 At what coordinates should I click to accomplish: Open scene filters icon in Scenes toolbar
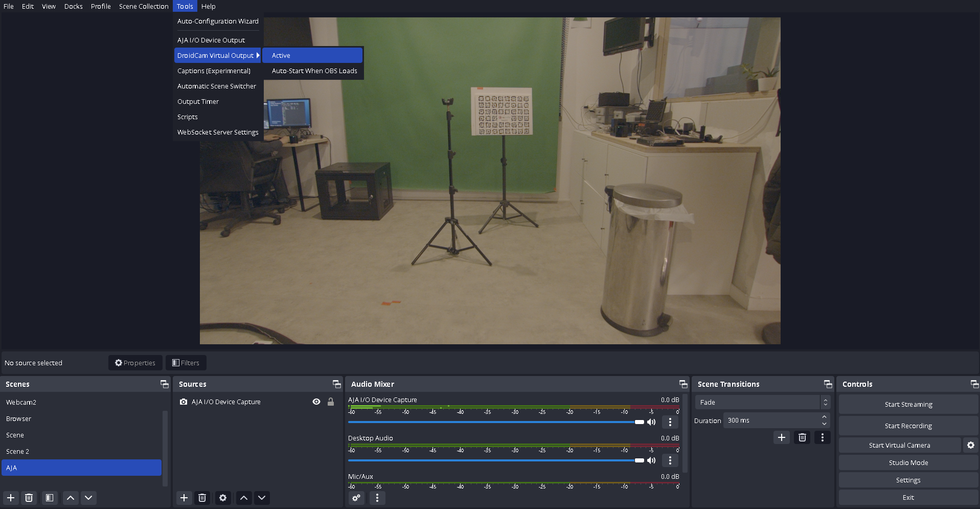tap(50, 498)
